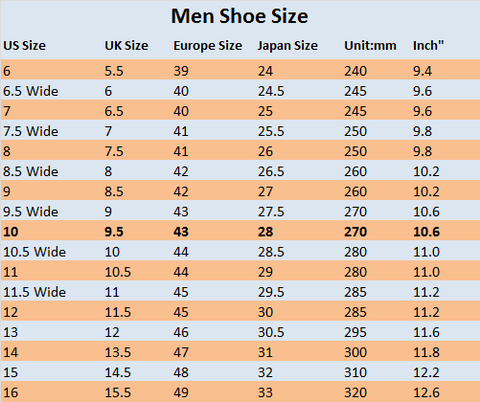Select the bold US size 10 cell
This screenshot has width=480, height=402.
11,232
